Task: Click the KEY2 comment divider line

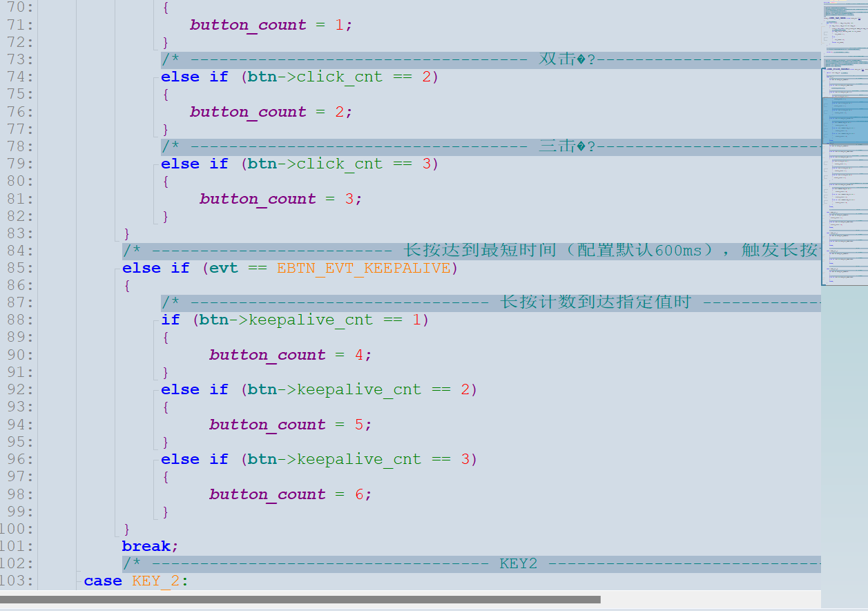Action: [472, 563]
